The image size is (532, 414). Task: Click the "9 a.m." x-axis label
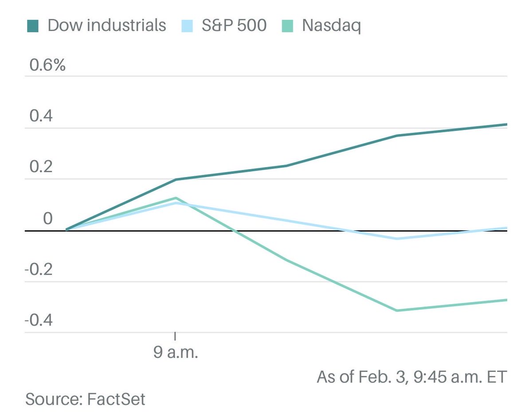(176, 353)
